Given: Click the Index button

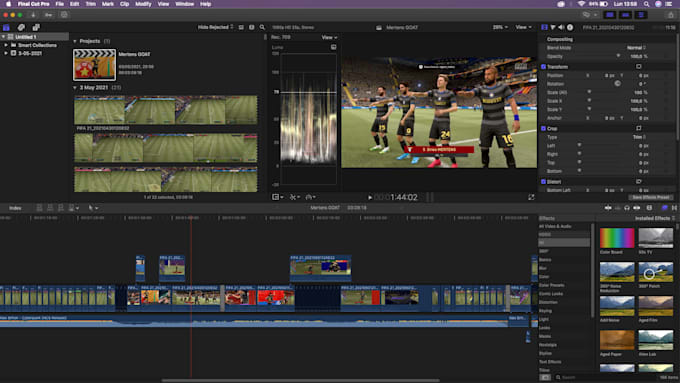Looking at the screenshot, I should (x=15, y=208).
